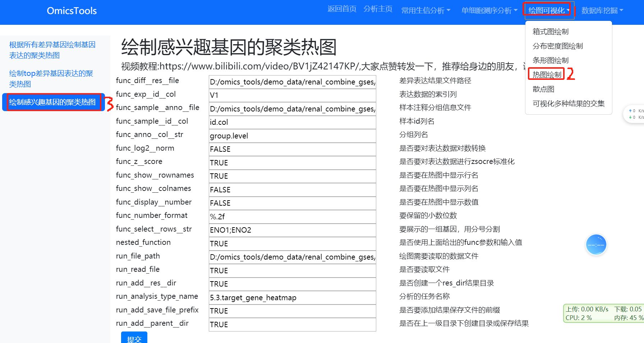
Task: Click the 绘图需要读取的数据文件 description
Action: pyautogui.click(x=439, y=256)
